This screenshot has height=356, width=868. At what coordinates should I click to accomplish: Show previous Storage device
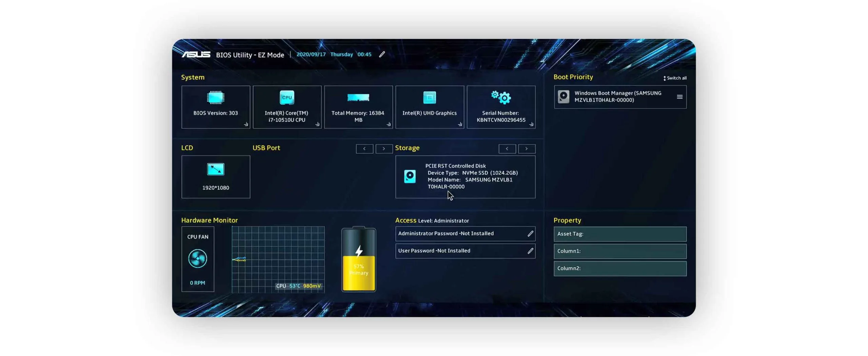coord(507,149)
